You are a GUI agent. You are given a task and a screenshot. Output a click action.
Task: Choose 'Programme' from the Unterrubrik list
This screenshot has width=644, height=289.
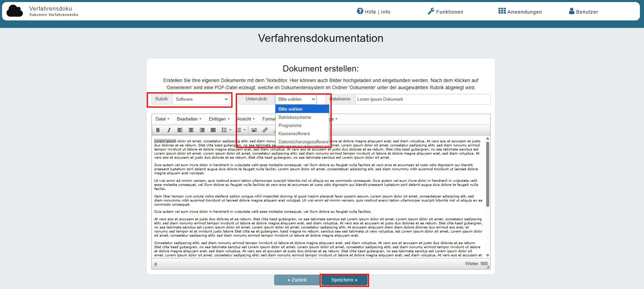pos(302,125)
